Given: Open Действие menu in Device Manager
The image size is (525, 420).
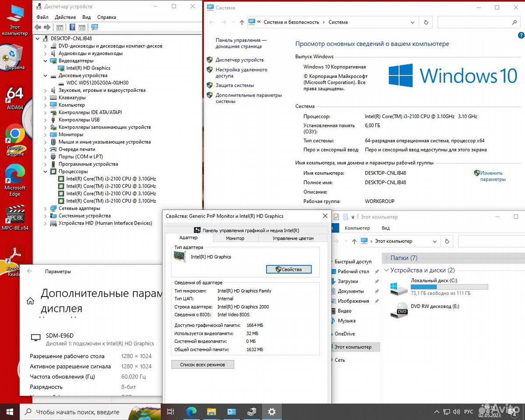Looking at the screenshot, I should pos(66,17).
